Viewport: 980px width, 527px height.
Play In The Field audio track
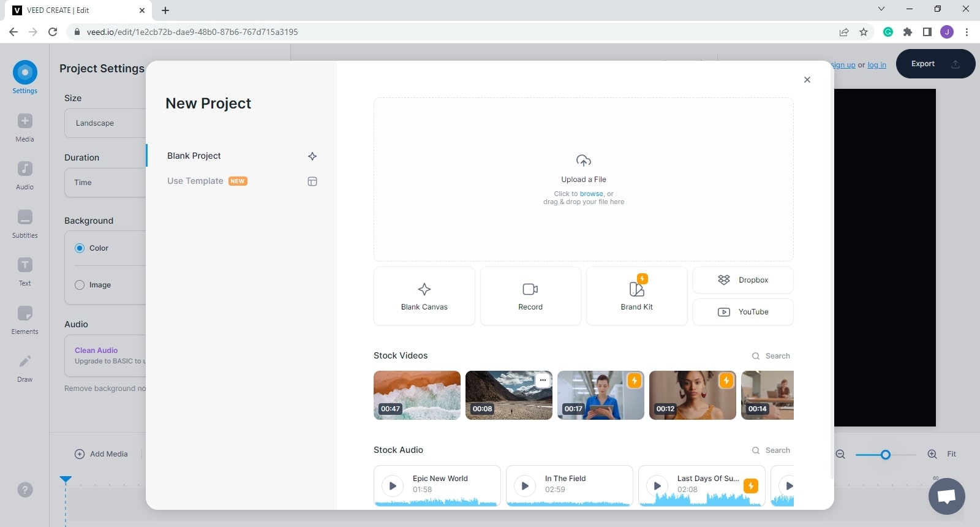(525, 486)
